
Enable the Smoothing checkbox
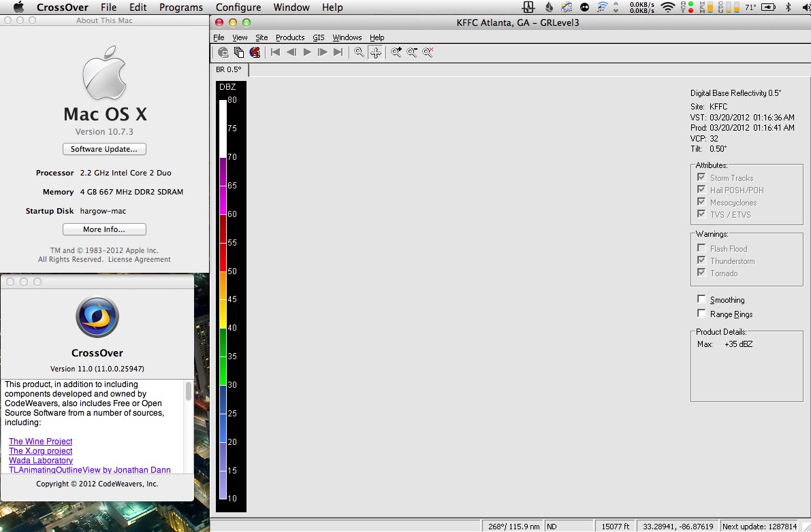701,299
